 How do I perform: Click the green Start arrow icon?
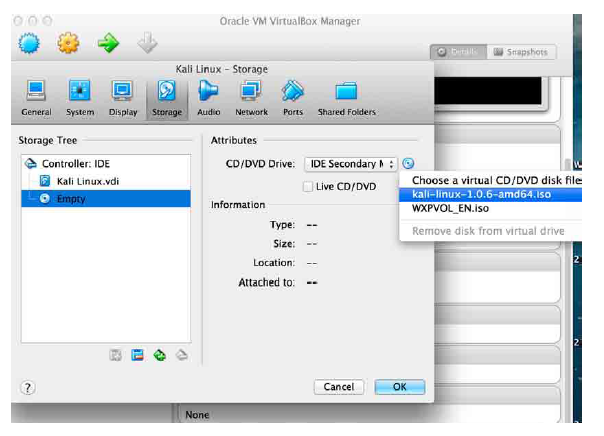[x=108, y=43]
